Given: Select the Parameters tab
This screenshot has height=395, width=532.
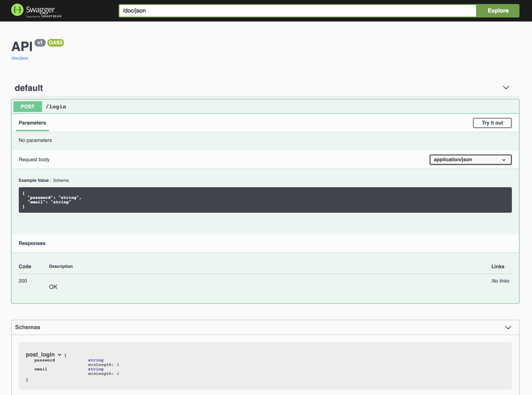Looking at the screenshot, I should coord(32,123).
